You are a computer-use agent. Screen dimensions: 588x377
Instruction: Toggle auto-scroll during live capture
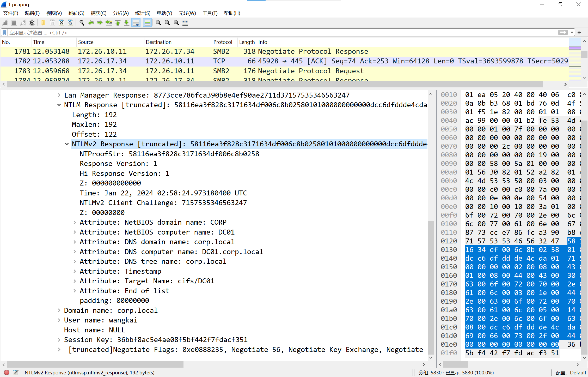[136, 23]
